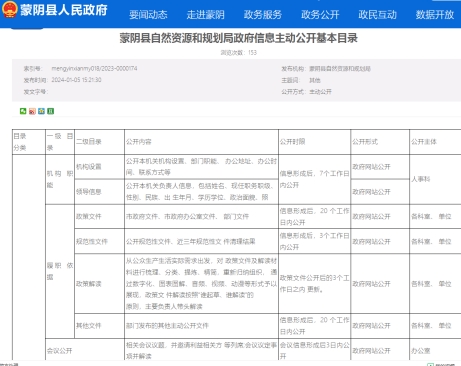The image size is (461, 366).
Task: Click the 人事科 cell
Action: [435, 179]
